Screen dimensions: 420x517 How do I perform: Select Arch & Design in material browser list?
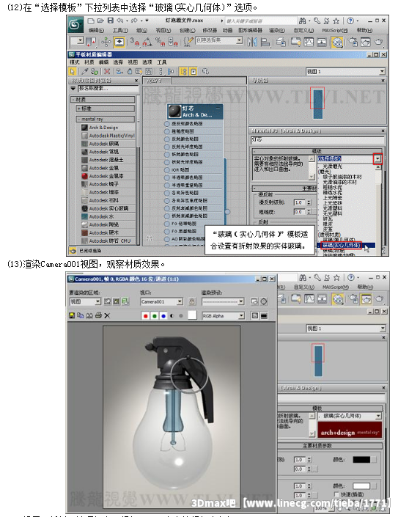pyautogui.click(x=108, y=128)
